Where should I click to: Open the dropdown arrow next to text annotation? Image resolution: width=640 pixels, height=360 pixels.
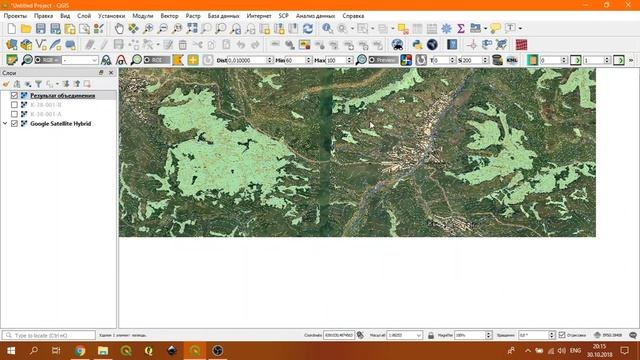(520, 29)
